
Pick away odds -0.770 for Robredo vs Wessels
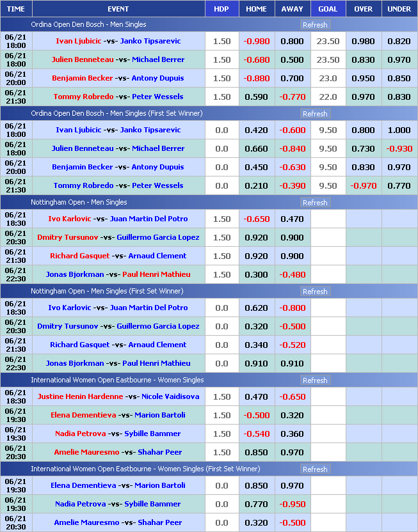tap(292, 97)
